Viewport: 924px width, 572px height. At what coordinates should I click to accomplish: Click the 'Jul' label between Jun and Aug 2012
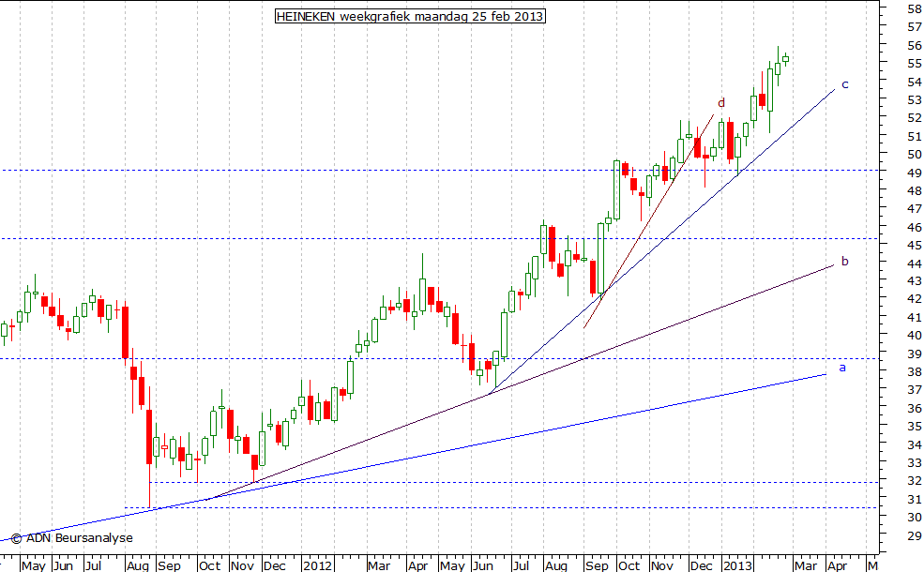tap(521, 565)
